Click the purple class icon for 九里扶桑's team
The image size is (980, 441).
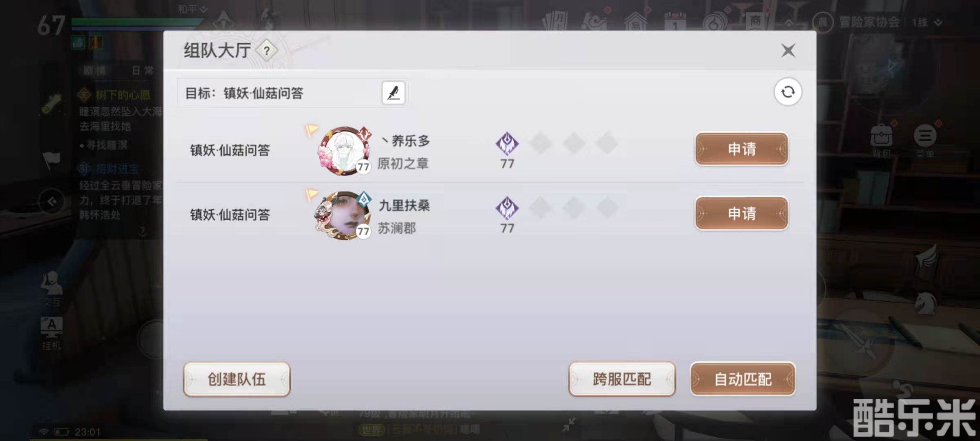[507, 208]
